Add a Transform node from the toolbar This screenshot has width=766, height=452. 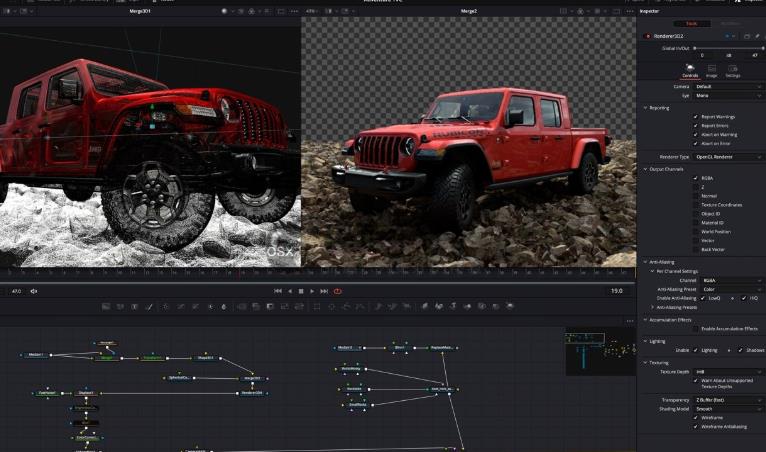[299, 306]
